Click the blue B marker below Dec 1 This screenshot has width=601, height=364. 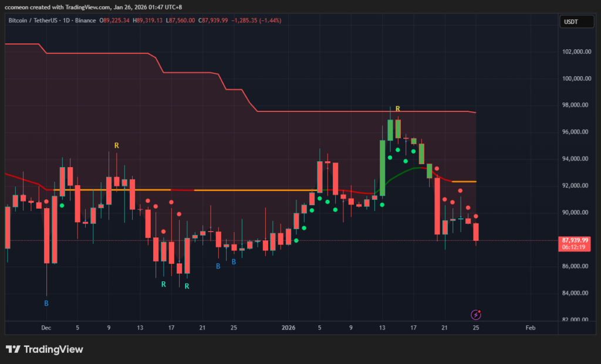point(46,303)
